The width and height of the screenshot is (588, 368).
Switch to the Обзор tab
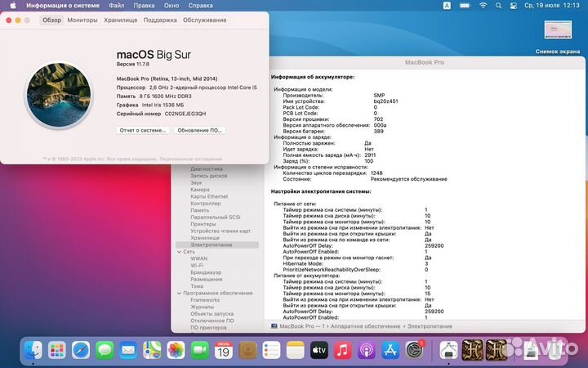pos(51,20)
